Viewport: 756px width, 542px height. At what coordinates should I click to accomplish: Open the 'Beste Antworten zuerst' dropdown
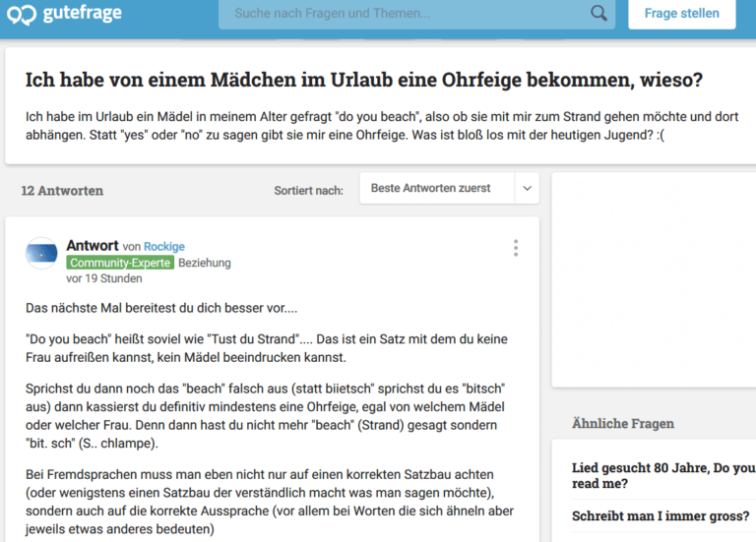(x=449, y=188)
